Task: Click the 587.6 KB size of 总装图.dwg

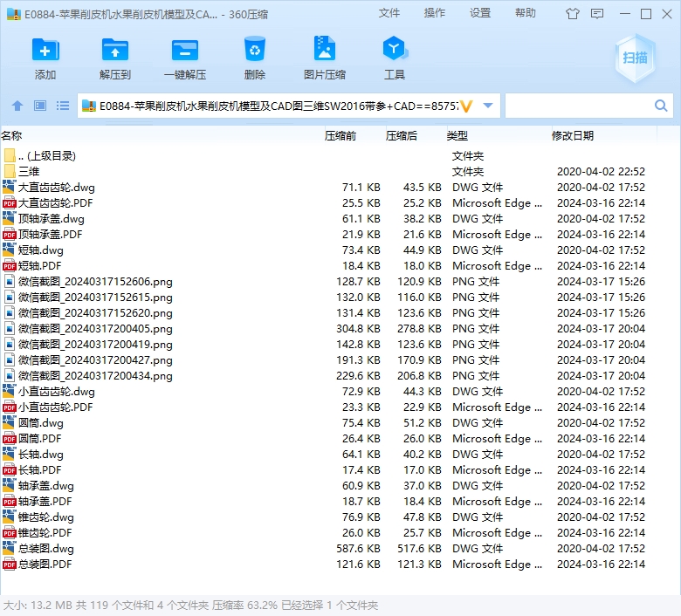Action: pos(358,548)
